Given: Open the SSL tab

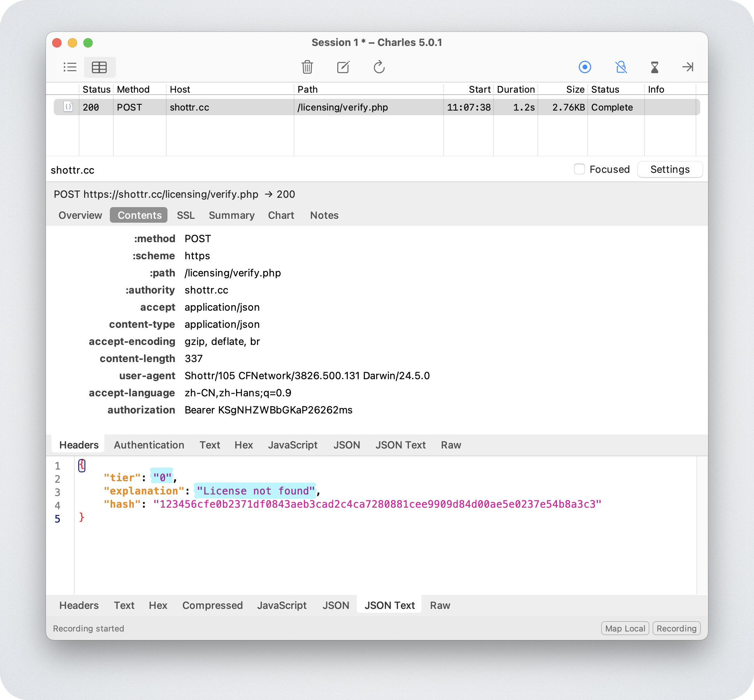Looking at the screenshot, I should (x=186, y=215).
